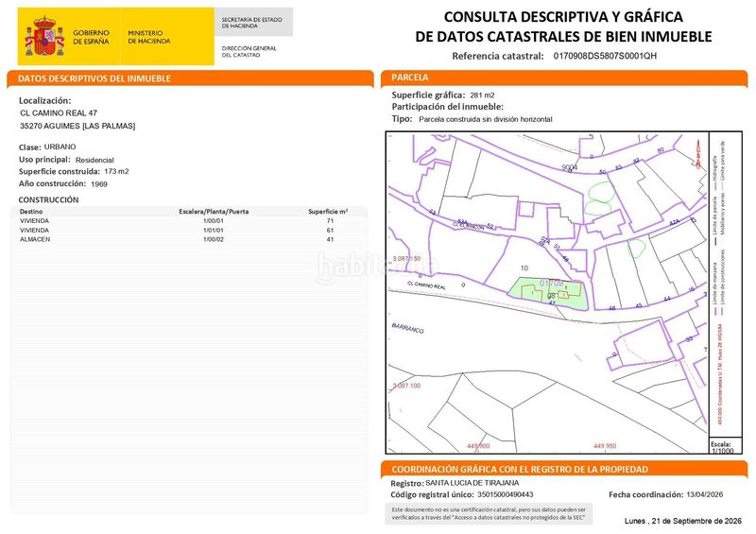Click the class value 'URBANO'
This screenshot has width=756, height=534.
point(60,146)
